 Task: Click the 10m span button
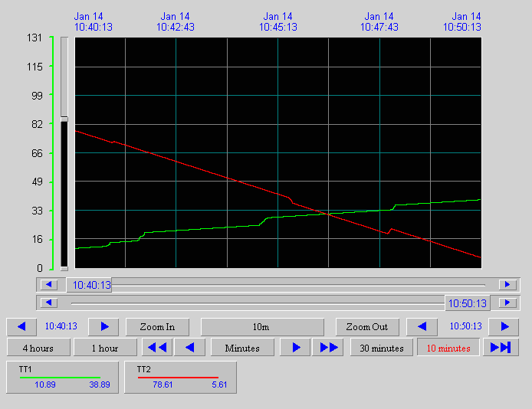[262, 326]
